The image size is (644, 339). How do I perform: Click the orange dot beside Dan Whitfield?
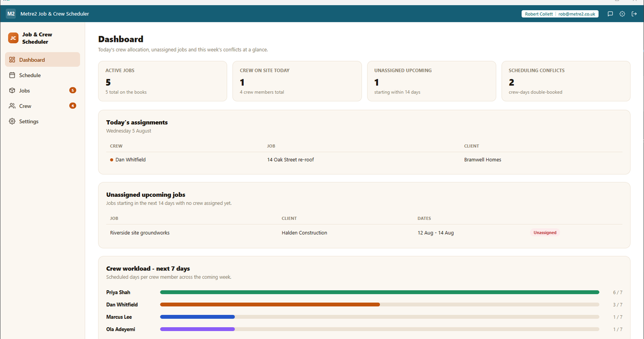pyautogui.click(x=112, y=159)
